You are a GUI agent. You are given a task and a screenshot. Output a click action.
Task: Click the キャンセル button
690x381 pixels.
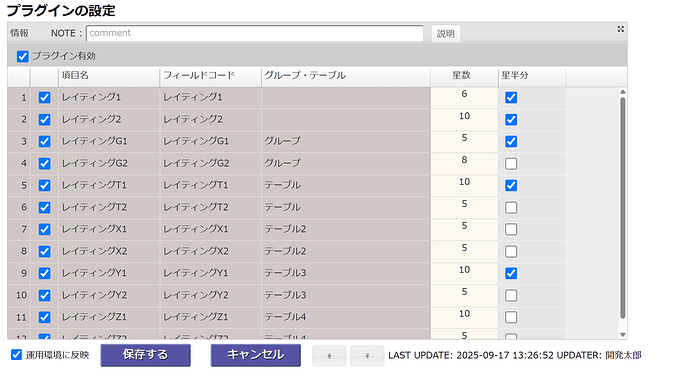click(x=256, y=355)
